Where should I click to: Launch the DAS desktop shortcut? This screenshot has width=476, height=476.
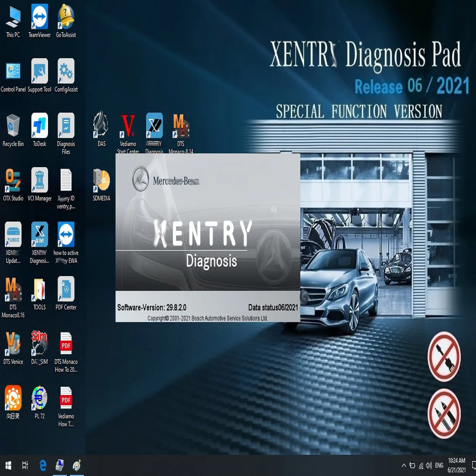tap(101, 129)
